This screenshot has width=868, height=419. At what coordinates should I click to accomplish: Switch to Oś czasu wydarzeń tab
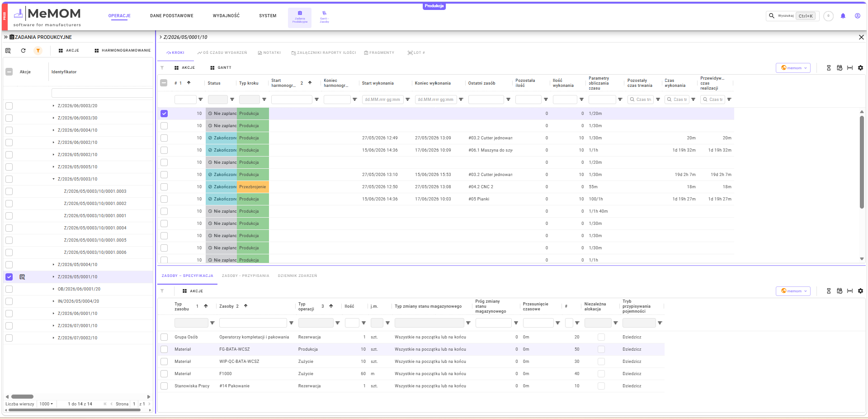click(222, 53)
